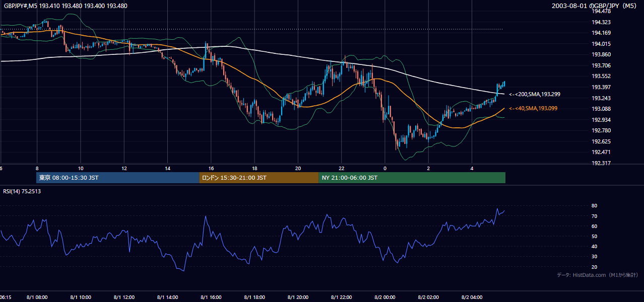Click the 8/1 22:00 date label
The width and height of the screenshot is (644, 302).
tap(341, 297)
